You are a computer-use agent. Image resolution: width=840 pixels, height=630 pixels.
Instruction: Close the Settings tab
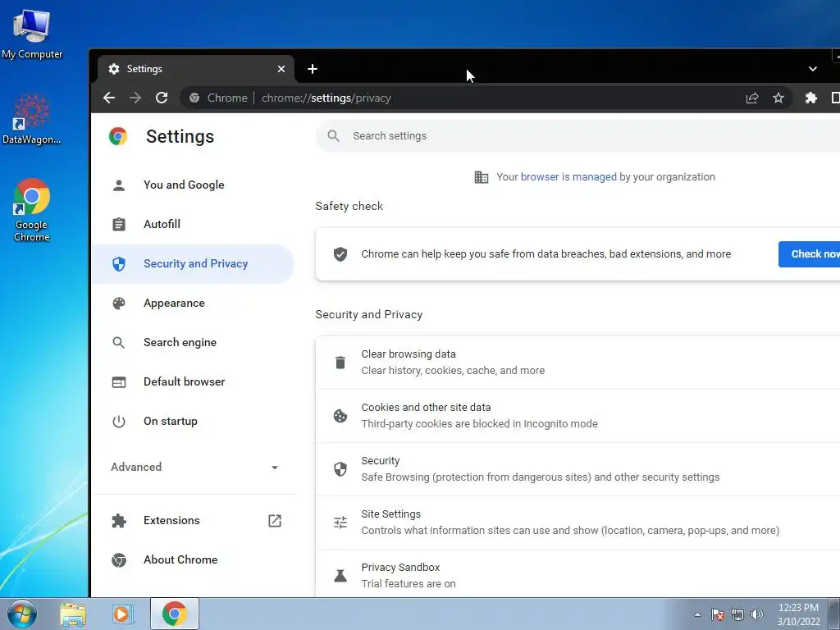(x=281, y=69)
